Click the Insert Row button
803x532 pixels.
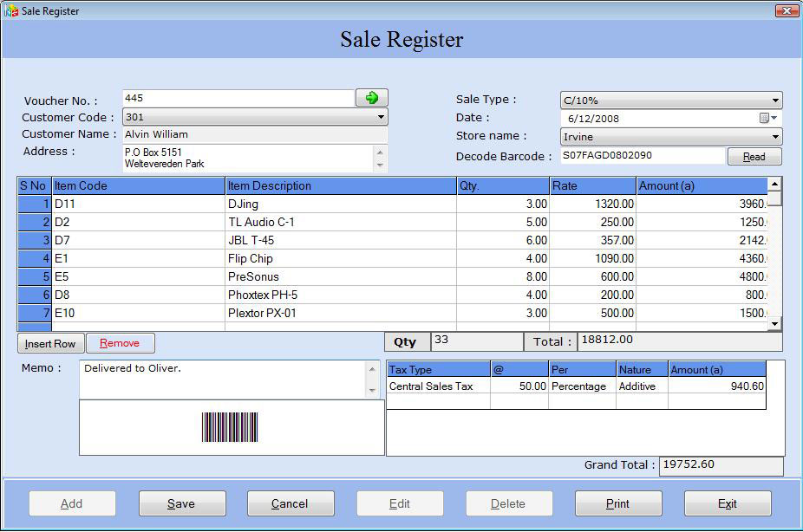(x=50, y=343)
